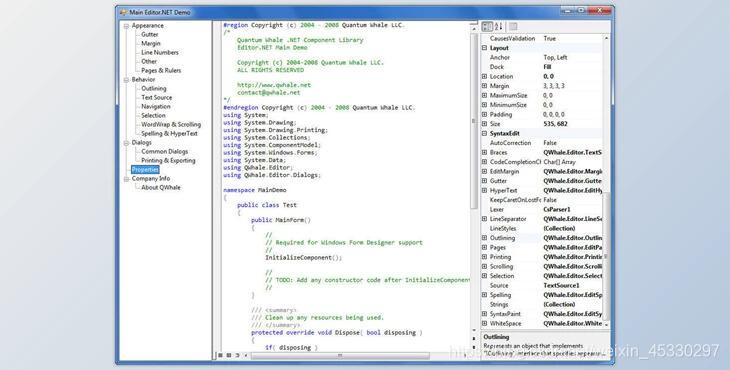Expand the Braces property
Screen dimensions: 730x370
(x=484, y=153)
